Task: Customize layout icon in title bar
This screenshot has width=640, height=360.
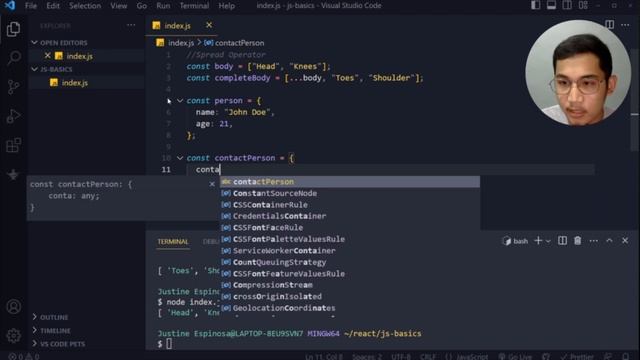Action: pyautogui.click(x=583, y=5)
